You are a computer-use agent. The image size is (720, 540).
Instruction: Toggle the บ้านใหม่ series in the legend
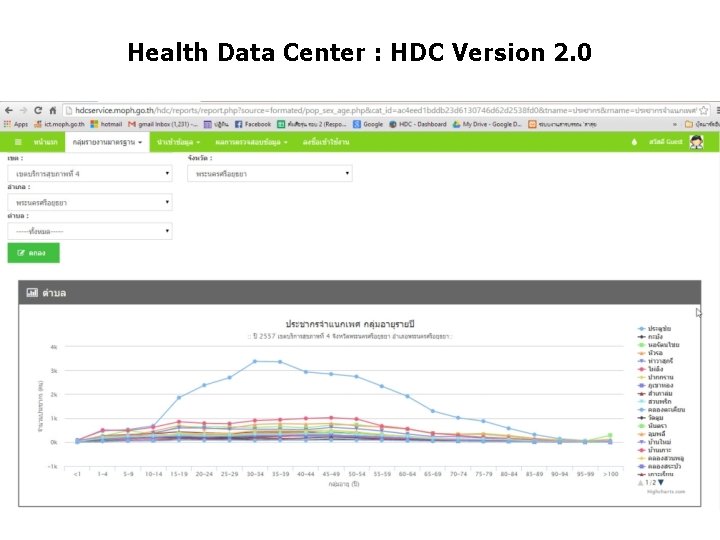coord(654,442)
